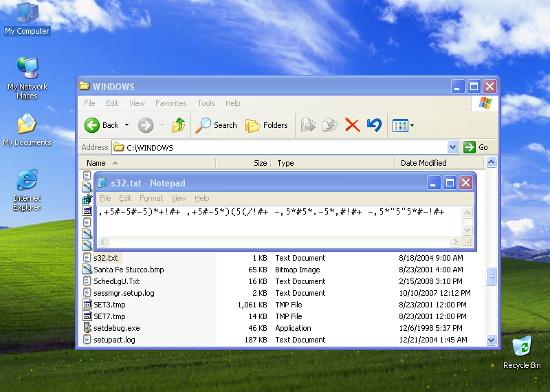Click the Back arrow in WINDOWS explorer

(102, 125)
